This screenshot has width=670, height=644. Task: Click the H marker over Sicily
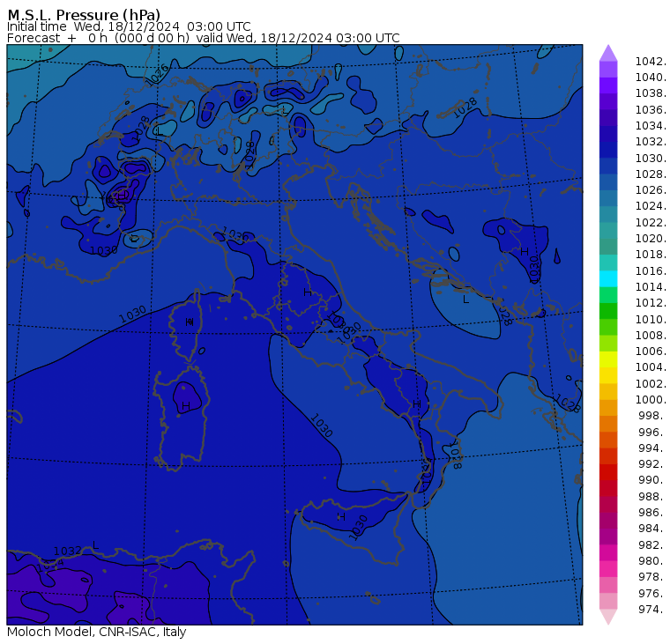click(x=341, y=517)
